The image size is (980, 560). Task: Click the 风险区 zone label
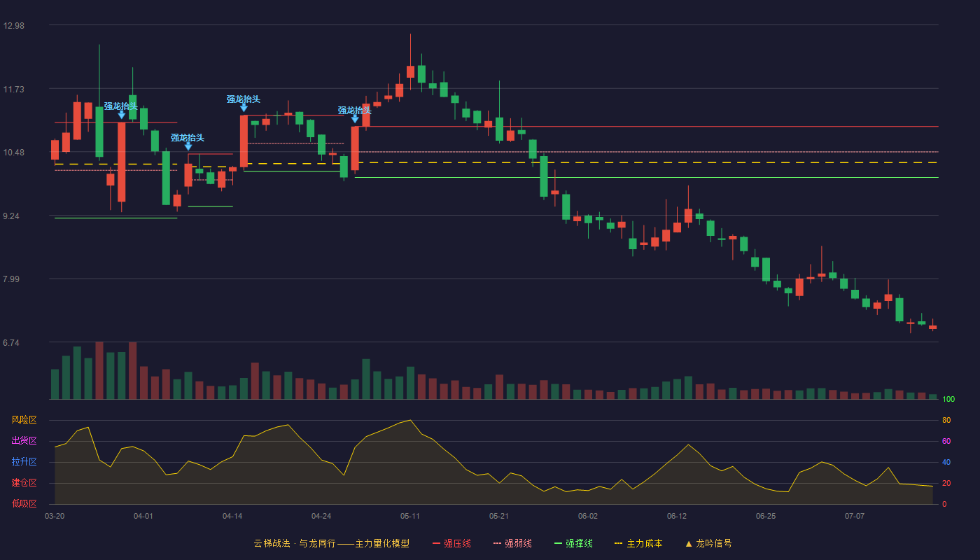pyautogui.click(x=24, y=420)
